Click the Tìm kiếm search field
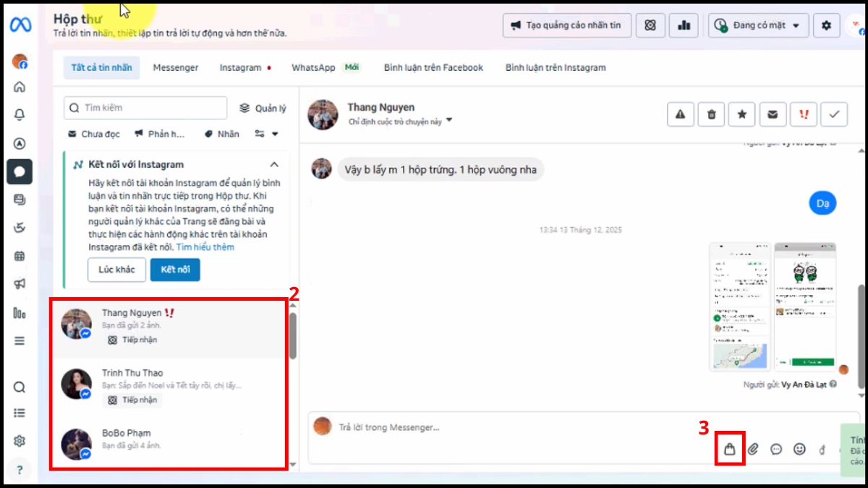This screenshot has height=488, width=868. (145, 108)
